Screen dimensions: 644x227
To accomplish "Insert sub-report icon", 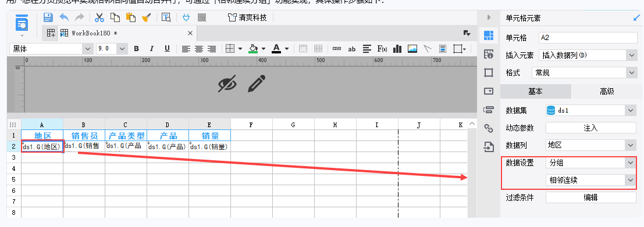I will point(443,49).
